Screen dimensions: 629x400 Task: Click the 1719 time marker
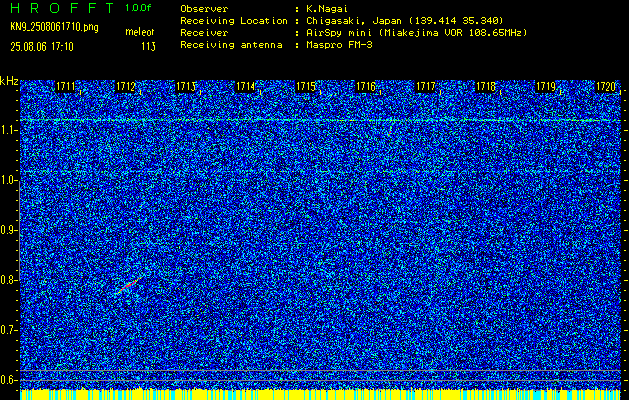[546, 86]
